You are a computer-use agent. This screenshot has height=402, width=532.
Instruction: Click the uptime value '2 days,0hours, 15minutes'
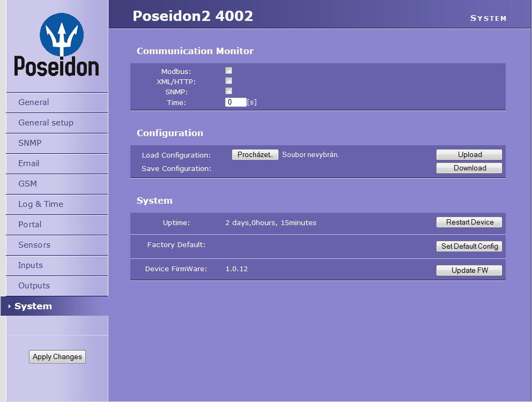click(271, 223)
